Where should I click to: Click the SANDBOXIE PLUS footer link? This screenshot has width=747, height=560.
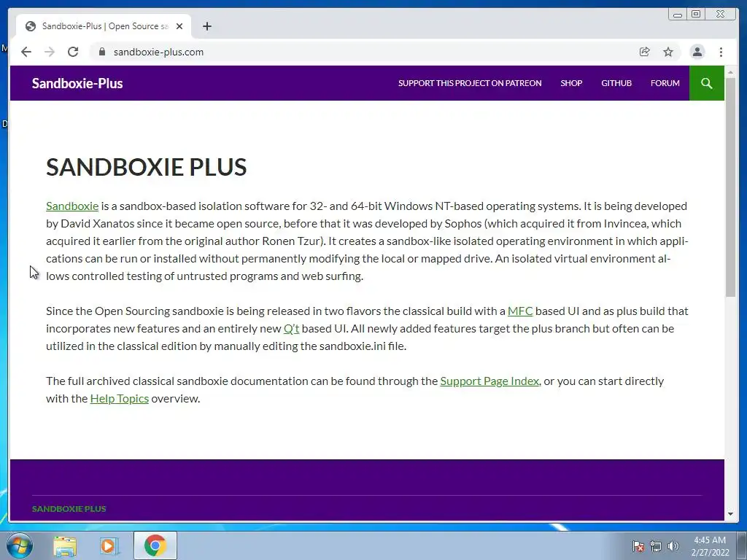coord(69,508)
